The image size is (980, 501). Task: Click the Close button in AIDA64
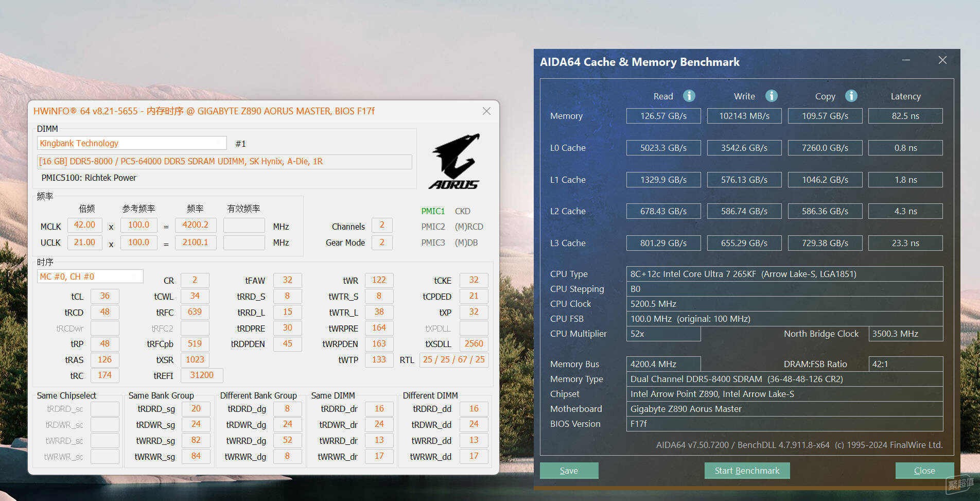click(x=924, y=471)
